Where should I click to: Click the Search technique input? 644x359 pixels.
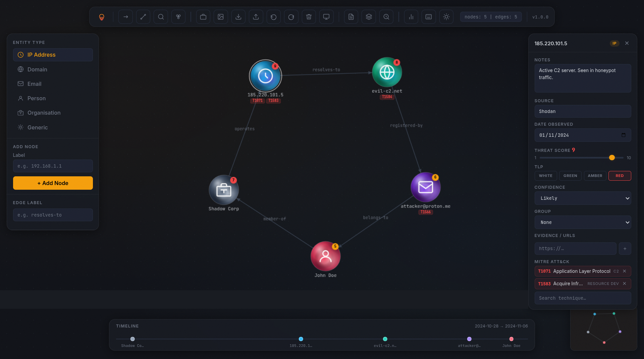point(583,298)
